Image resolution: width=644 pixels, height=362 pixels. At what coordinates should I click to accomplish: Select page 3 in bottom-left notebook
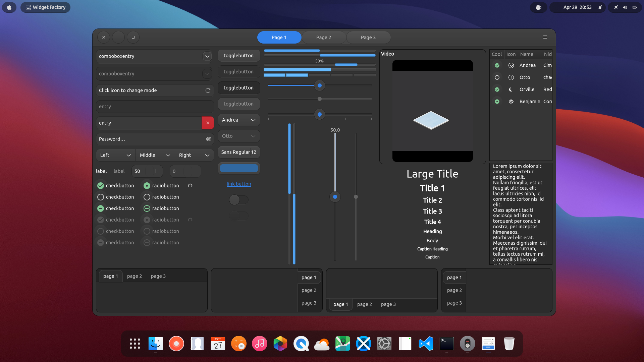point(158,276)
